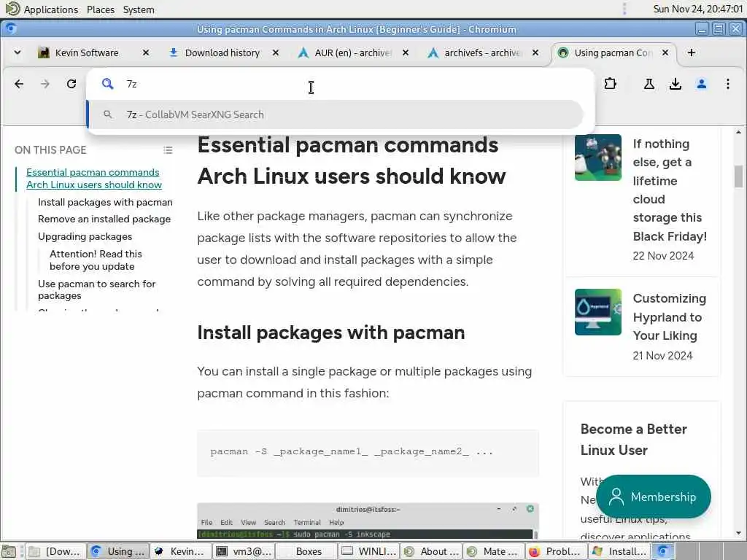Open Customizing Hyprland to Your Liking
The image size is (747, 560).
(x=670, y=317)
